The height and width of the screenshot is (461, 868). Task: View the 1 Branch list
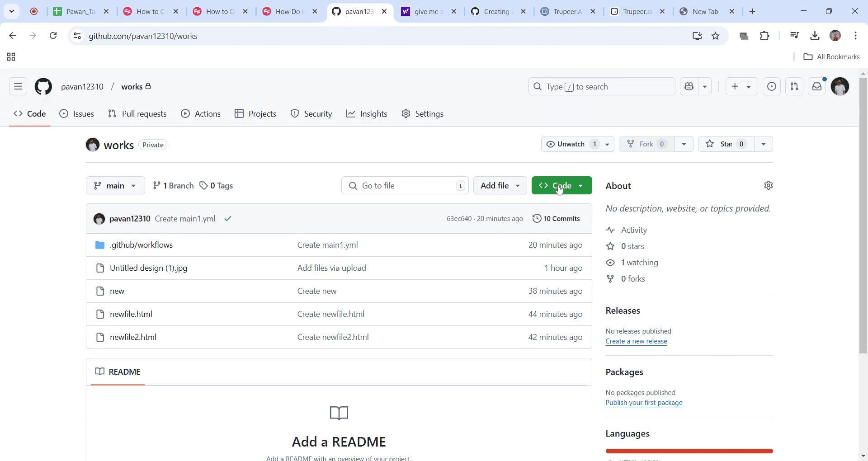[x=173, y=186]
